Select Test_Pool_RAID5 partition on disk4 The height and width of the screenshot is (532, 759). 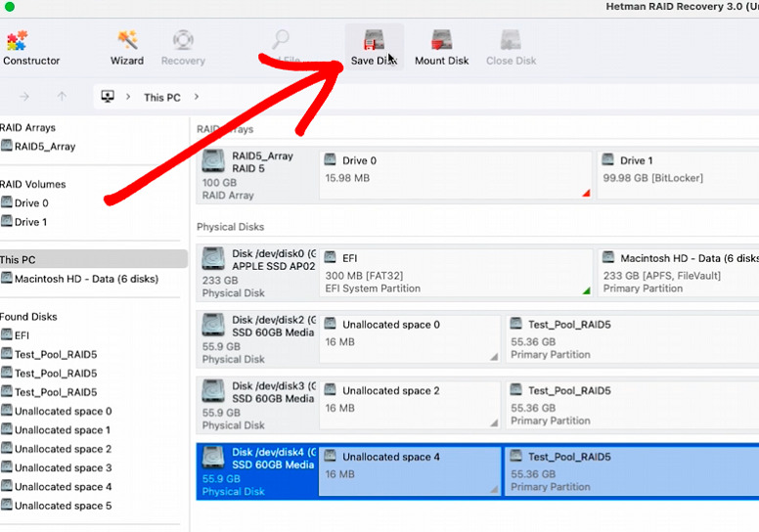pos(632,471)
